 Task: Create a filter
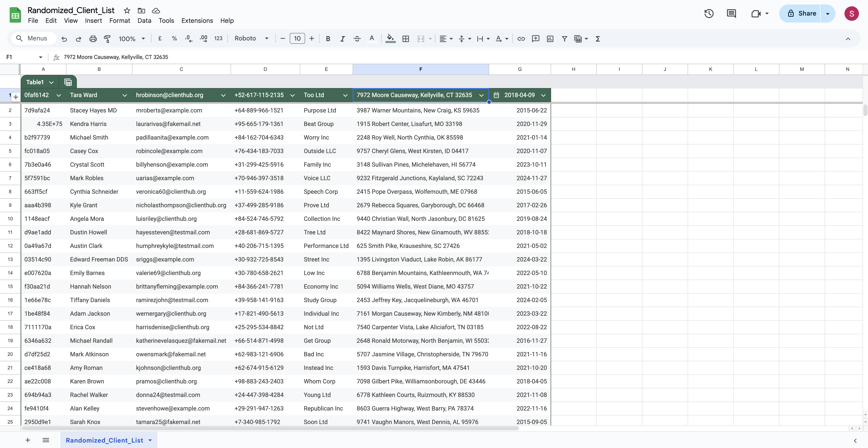(564, 38)
